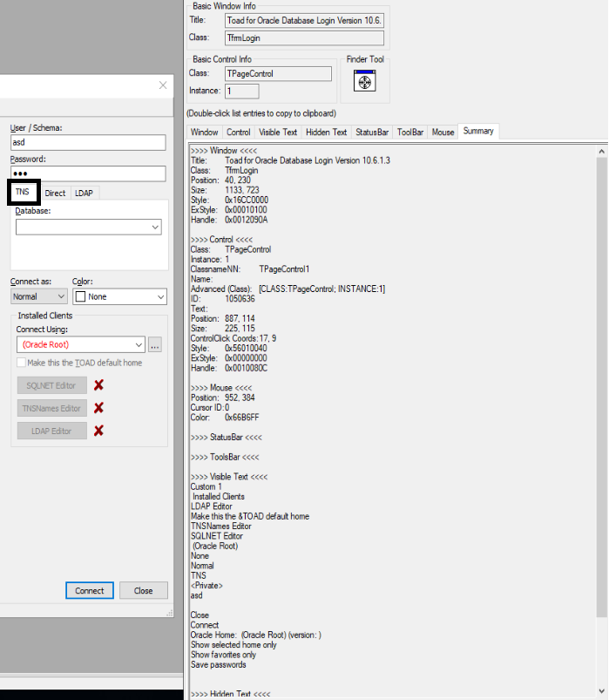
Task: Open the Database dropdown list
Action: tap(155, 228)
